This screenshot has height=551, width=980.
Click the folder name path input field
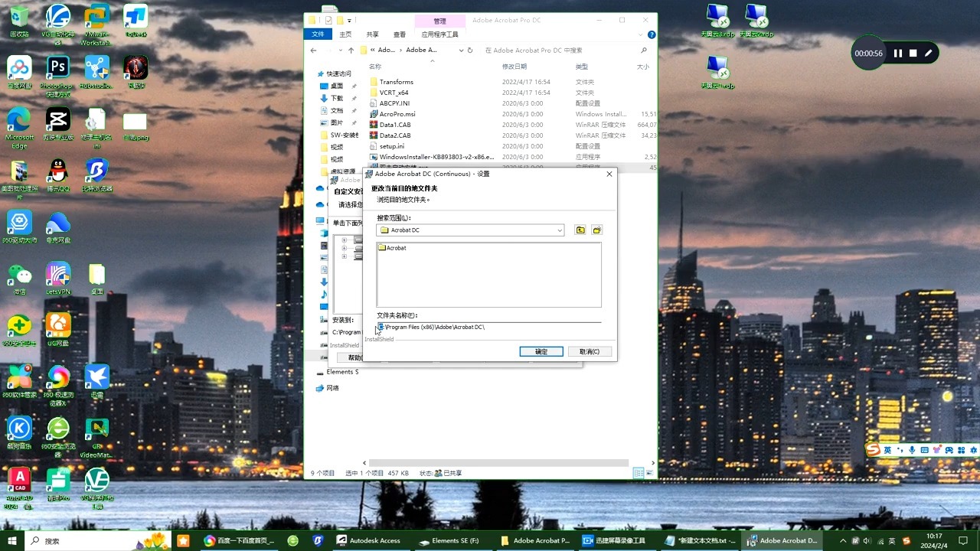point(488,328)
